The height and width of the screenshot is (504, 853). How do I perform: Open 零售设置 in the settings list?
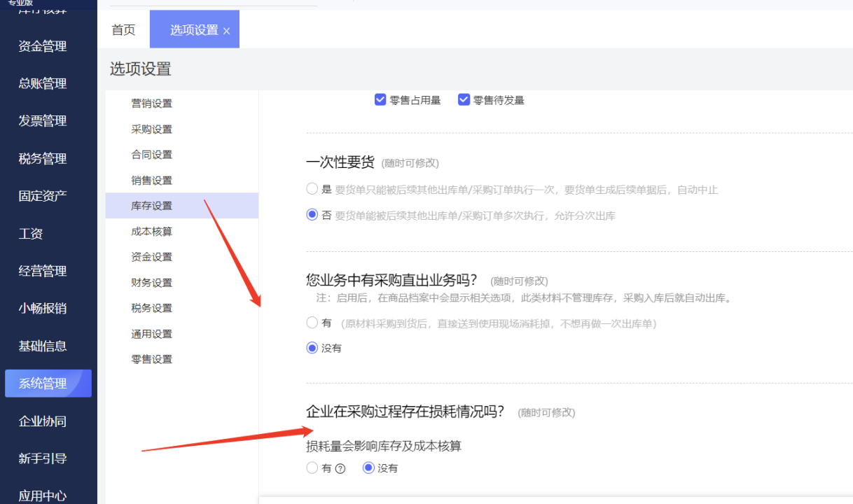pyautogui.click(x=151, y=359)
